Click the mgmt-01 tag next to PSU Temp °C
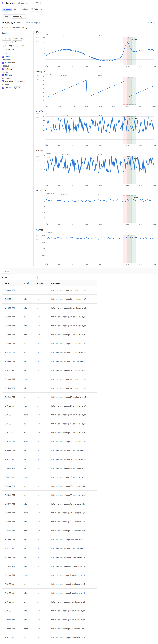 21,81
